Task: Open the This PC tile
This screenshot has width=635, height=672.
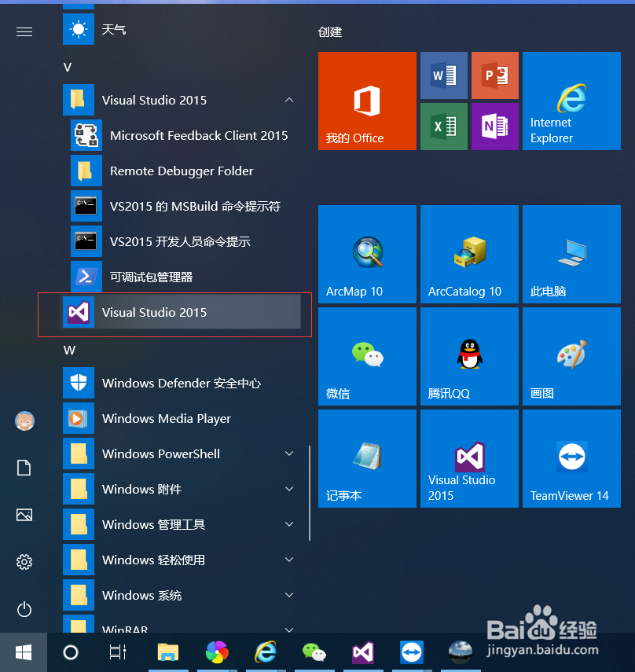Action: pyautogui.click(x=571, y=254)
